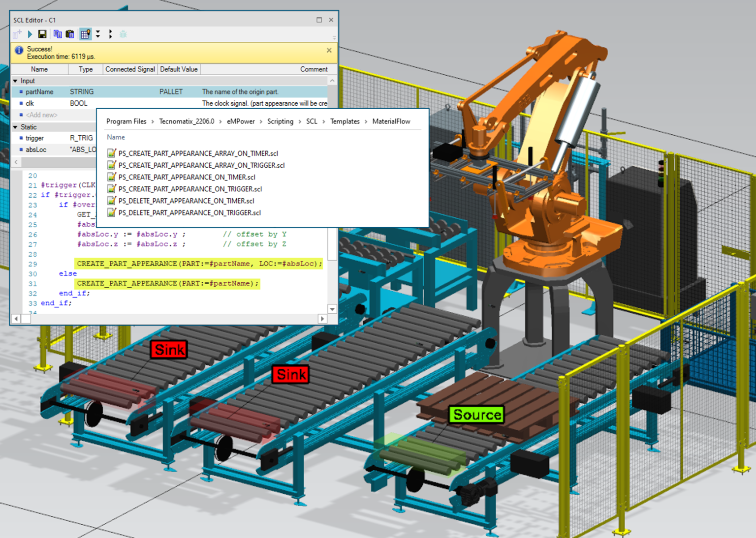Screen dimensions: 756x538
Task: Run the SCL script with play icon
Action: click(30, 34)
